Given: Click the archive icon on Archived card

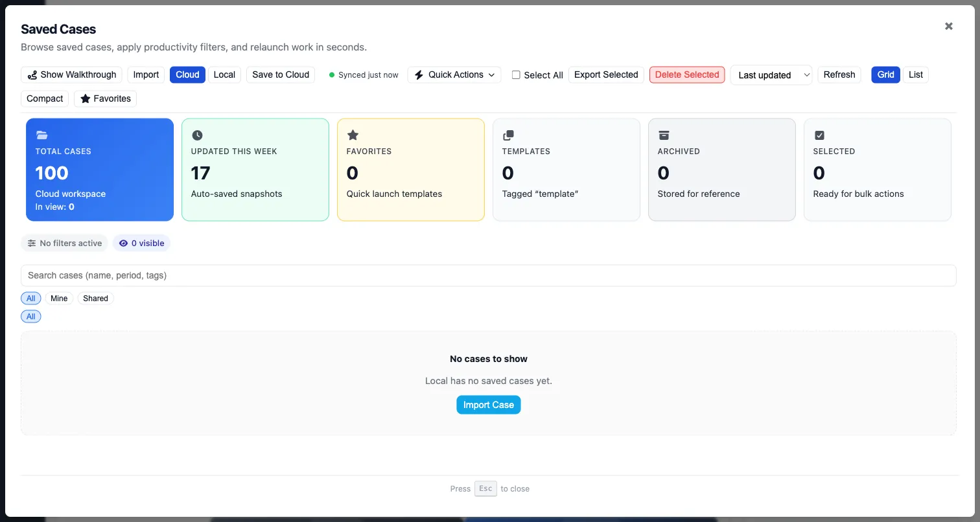Looking at the screenshot, I should [x=664, y=135].
